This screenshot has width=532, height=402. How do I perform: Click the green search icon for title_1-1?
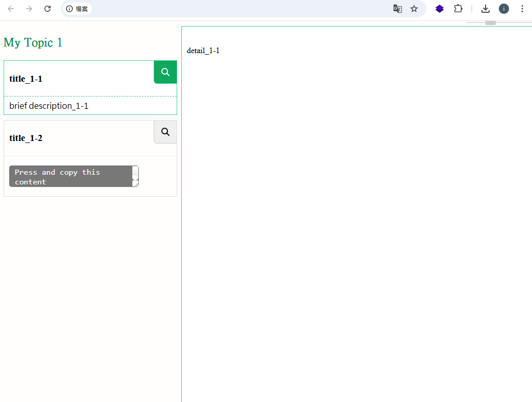(x=165, y=72)
